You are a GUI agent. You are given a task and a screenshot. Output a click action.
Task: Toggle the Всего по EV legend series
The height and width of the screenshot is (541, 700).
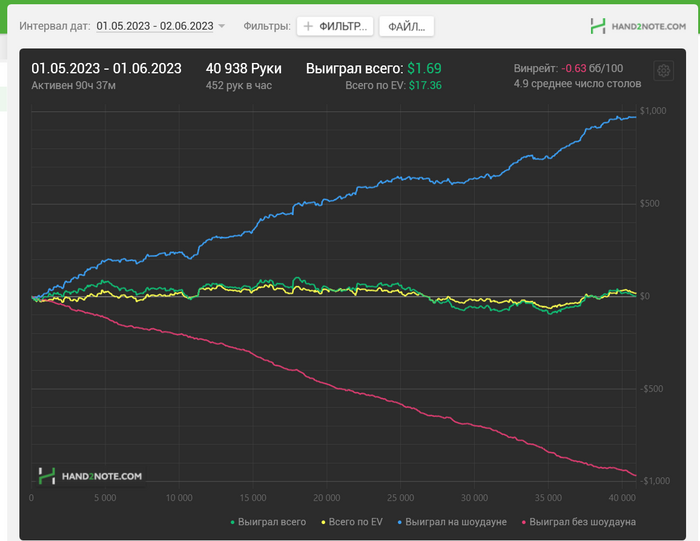(352, 522)
